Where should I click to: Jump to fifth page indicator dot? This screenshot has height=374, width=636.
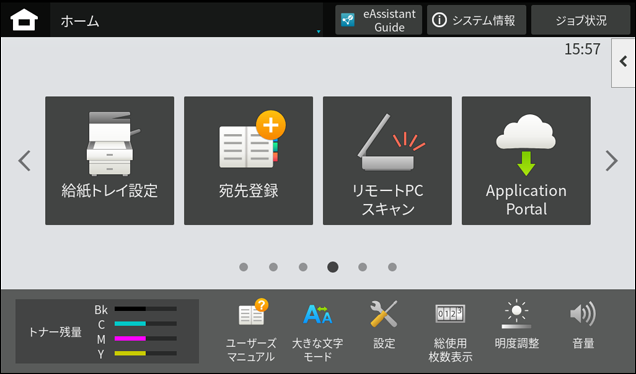(363, 267)
